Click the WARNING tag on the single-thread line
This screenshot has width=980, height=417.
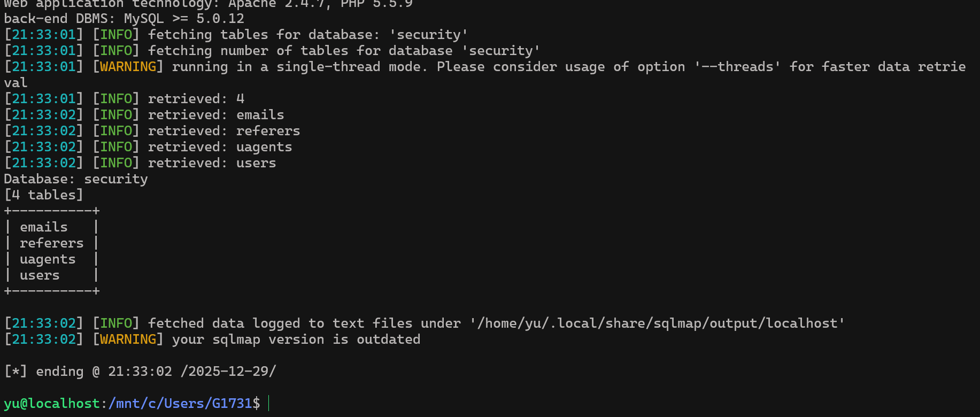(128, 67)
